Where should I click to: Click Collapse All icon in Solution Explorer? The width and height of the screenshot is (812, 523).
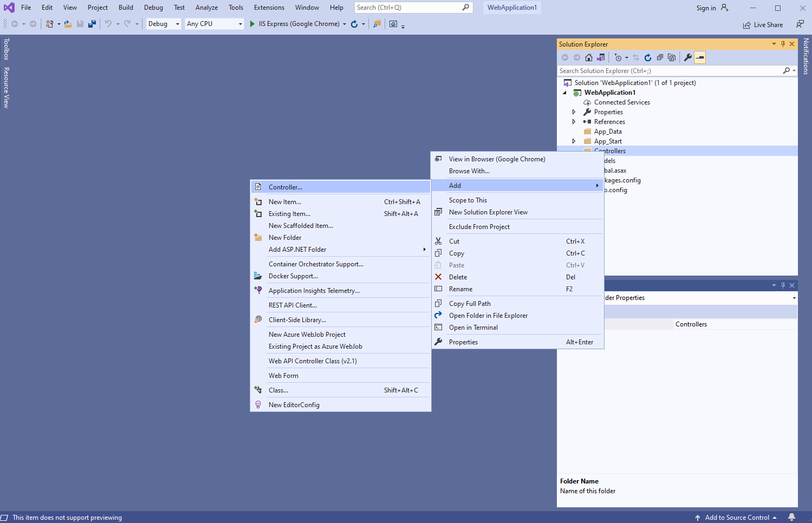click(660, 57)
